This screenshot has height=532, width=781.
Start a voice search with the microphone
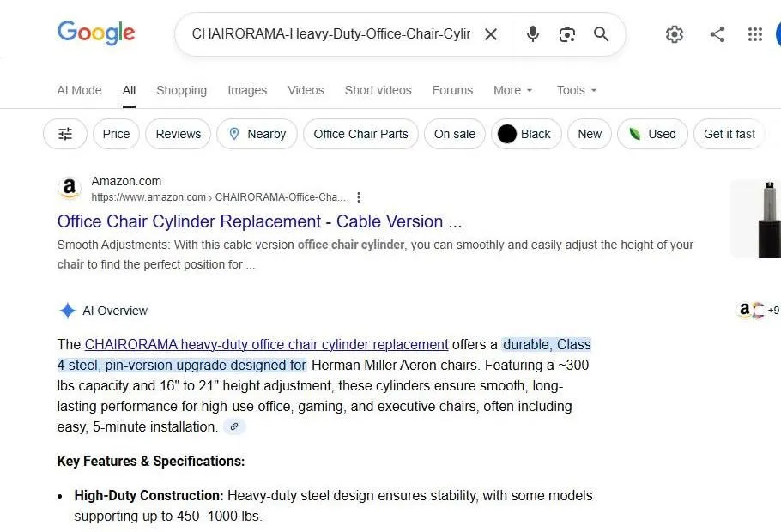coord(532,34)
